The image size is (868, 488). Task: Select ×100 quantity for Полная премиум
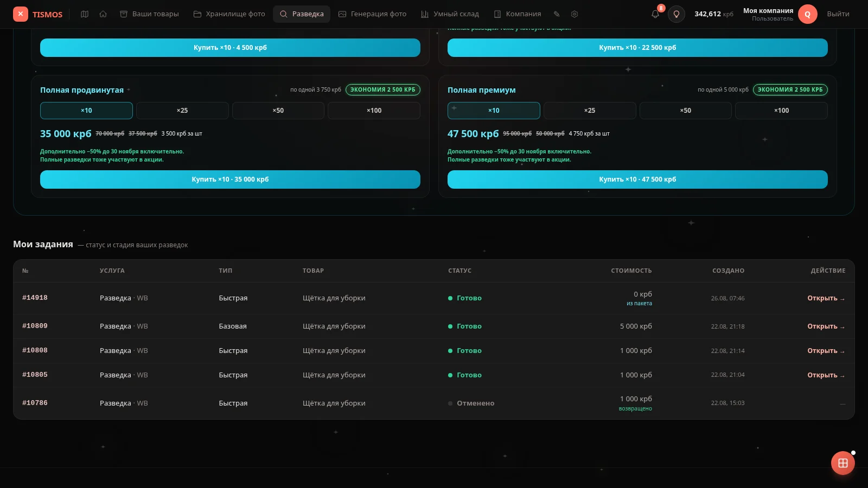click(x=781, y=111)
